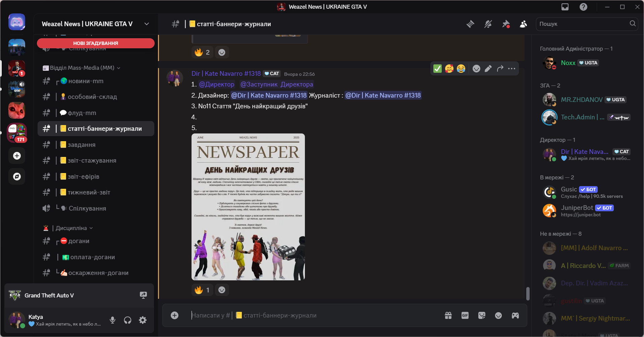Image resolution: width=644 pixels, height=337 pixels.
Task: Click the @Заступник Директора role mention
Action: pyautogui.click(x=277, y=85)
